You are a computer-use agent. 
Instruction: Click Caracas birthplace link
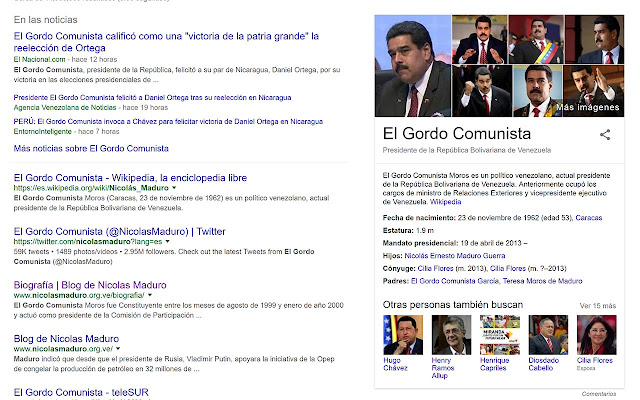589,218
